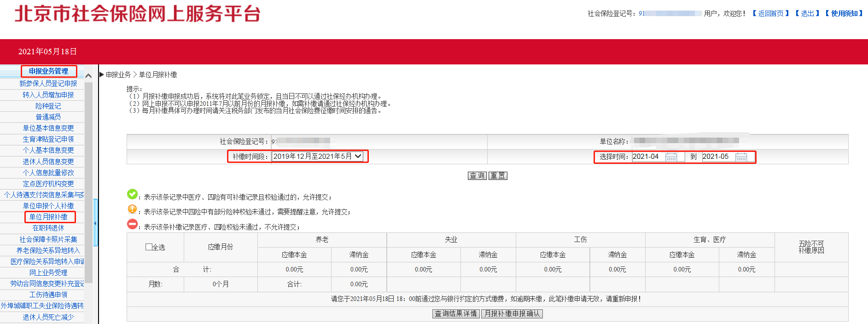The width and height of the screenshot is (868, 324).
Task: Open 医疗保险关系异地转入申请 menu item
Action: (x=47, y=262)
